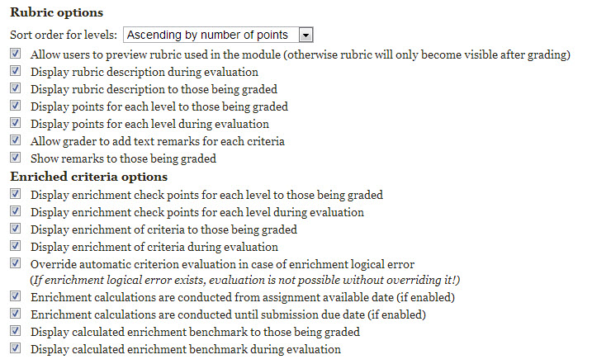The width and height of the screenshot is (592, 364).
Task: Uncheck Allow users to preview rubric checkbox
Action: tap(16, 54)
